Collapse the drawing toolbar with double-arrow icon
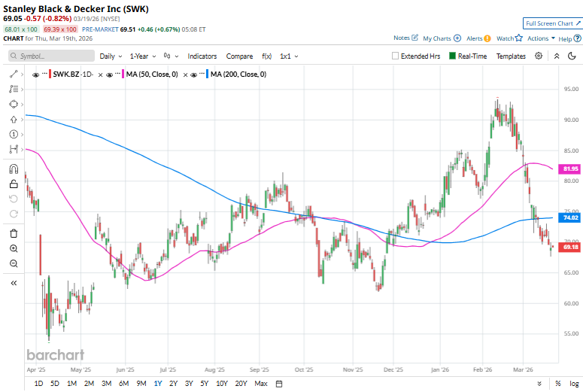This screenshot has height=392, width=583. 14,283
